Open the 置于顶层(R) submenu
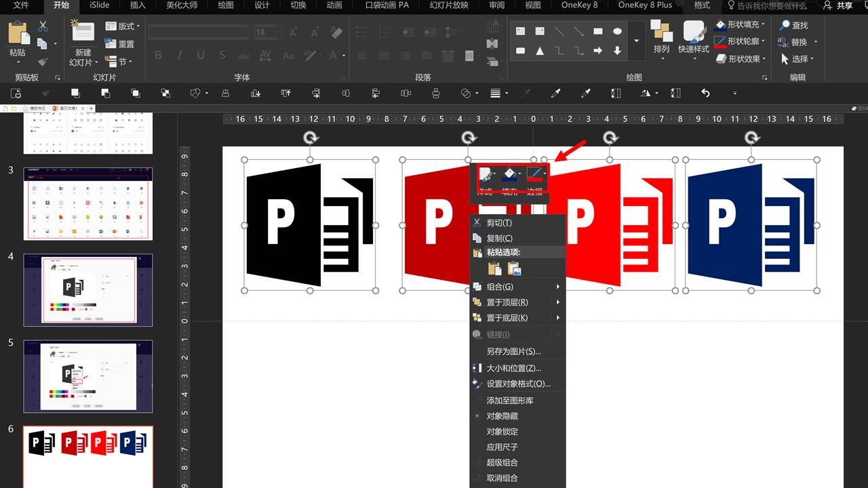Screen dimensions: 868x488 click(x=517, y=302)
